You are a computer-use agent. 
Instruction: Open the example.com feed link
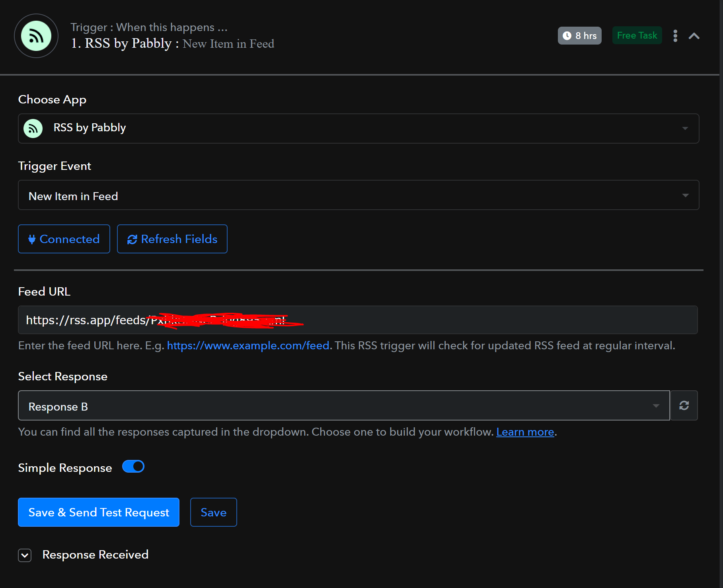(x=248, y=345)
